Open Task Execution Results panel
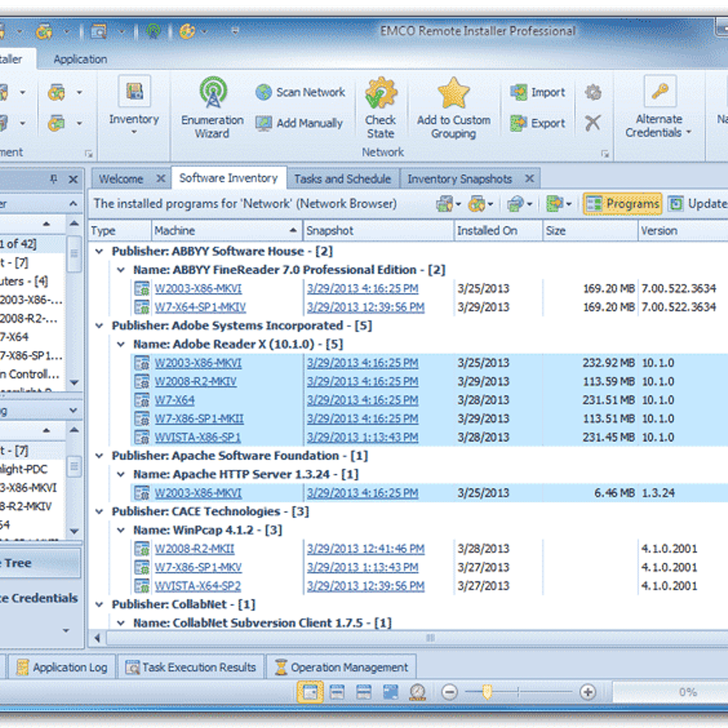 [x=191, y=667]
